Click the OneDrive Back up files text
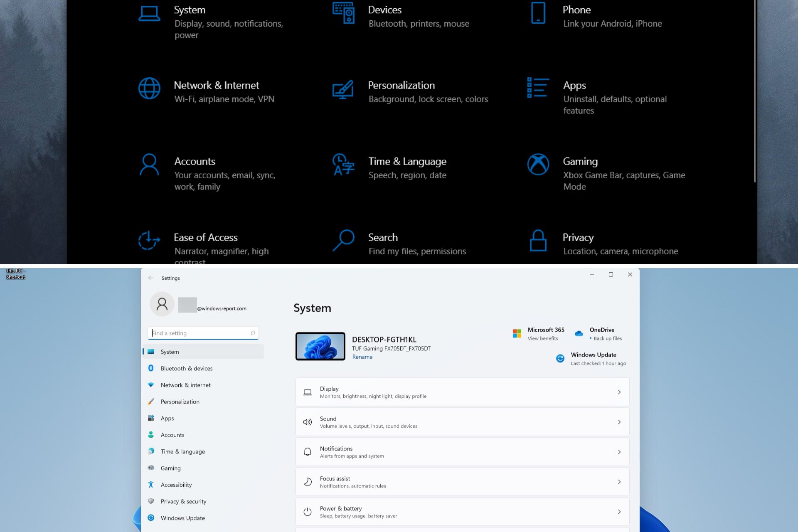This screenshot has height=532, width=798. tap(608, 338)
